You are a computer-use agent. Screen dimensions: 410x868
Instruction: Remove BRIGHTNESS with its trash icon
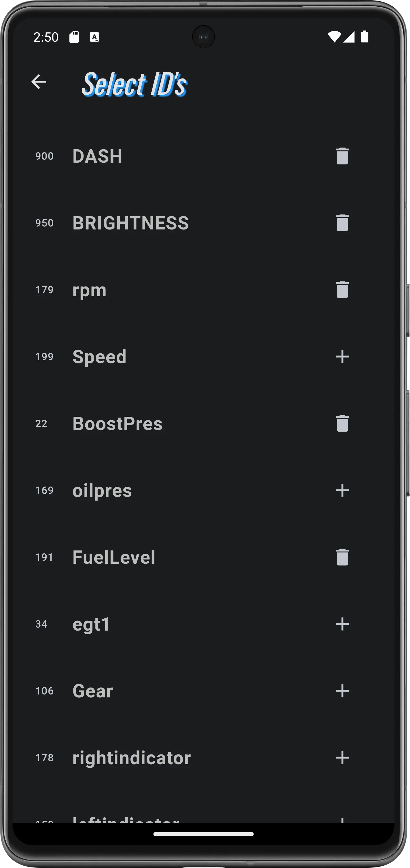[x=342, y=223]
